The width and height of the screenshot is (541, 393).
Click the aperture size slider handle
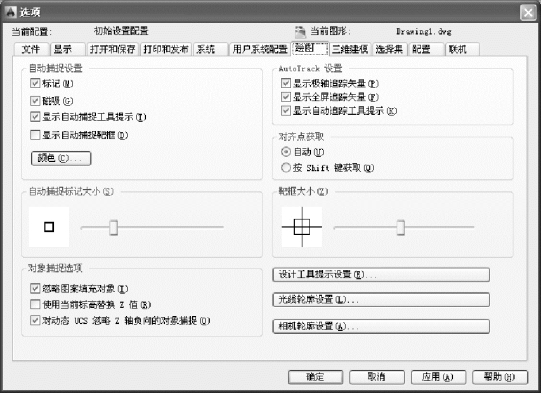click(401, 227)
